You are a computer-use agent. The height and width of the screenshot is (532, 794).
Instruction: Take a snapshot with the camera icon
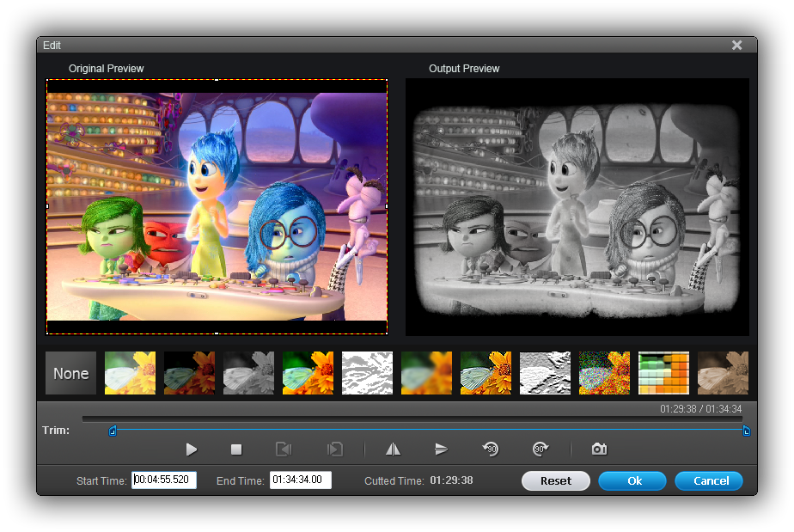pyautogui.click(x=598, y=449)
